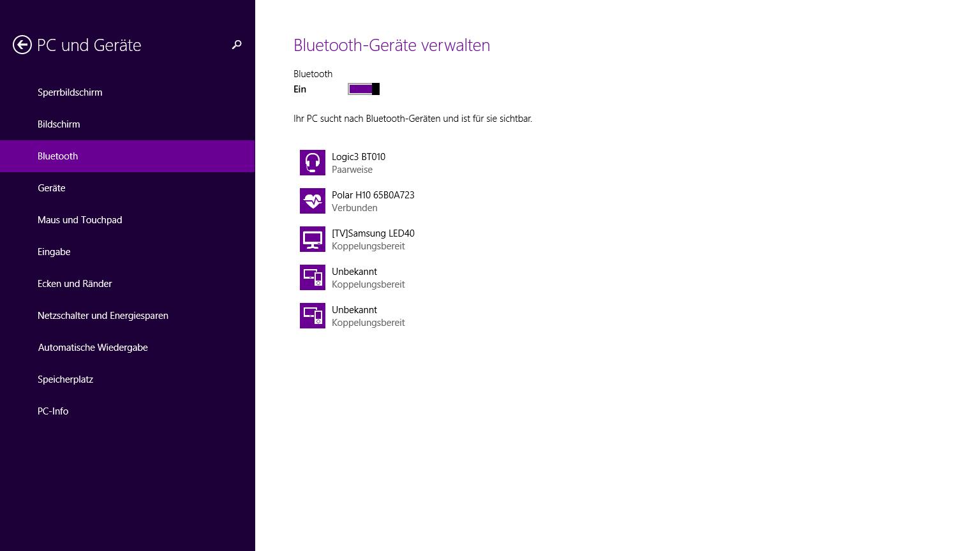
Task: Open the search magnifier icon
Action: [x=237, y=45]
